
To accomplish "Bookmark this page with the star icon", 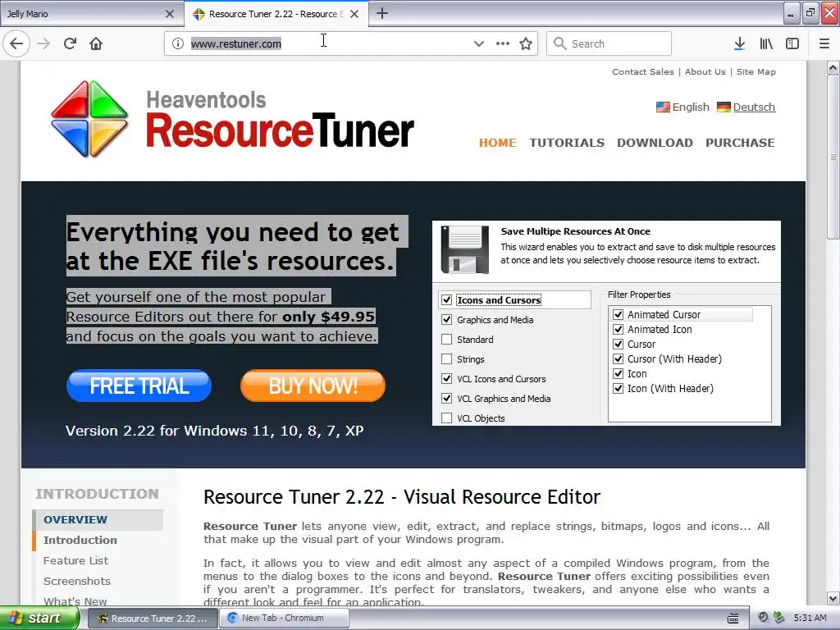I will tap(526, 43).
